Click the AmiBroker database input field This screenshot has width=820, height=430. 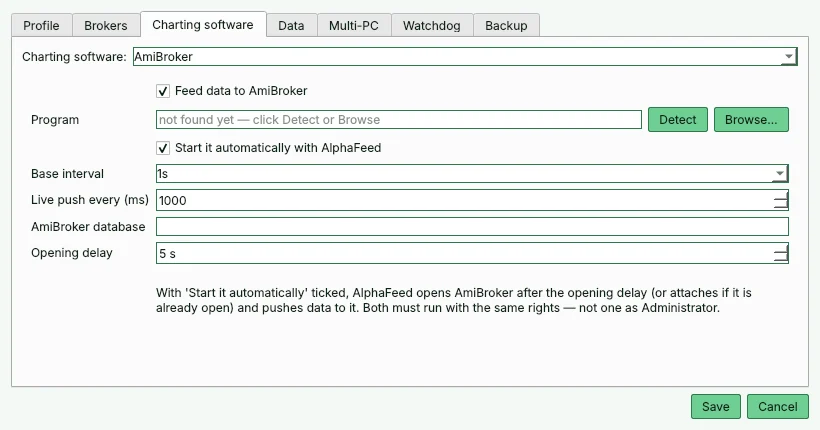coord(472,227)
